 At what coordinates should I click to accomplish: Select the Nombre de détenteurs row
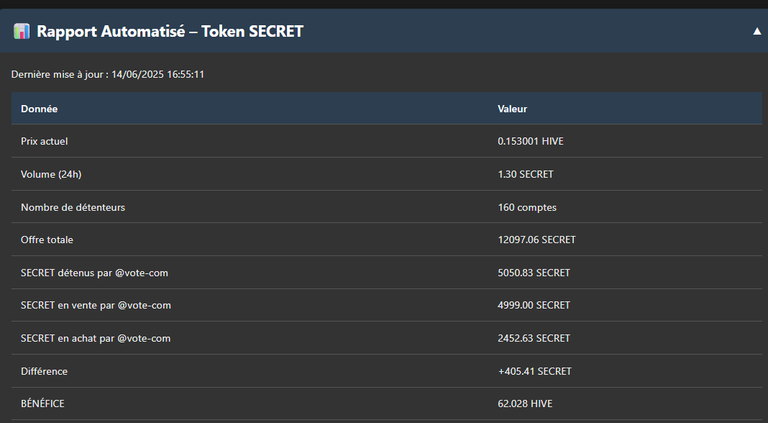point(386,207)
